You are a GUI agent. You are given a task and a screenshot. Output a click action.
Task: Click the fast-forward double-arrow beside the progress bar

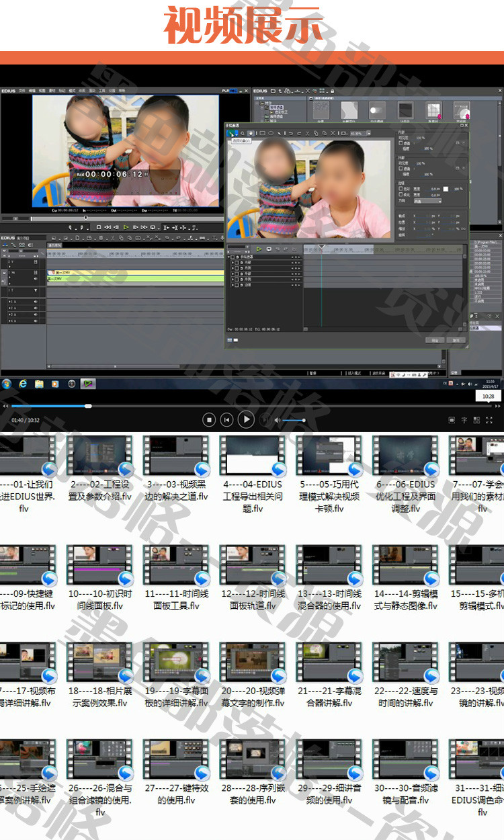tap(498, 406)
